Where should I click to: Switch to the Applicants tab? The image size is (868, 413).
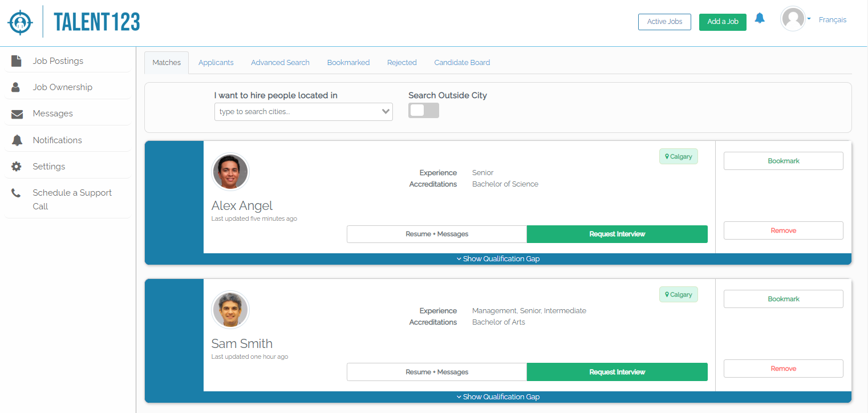216,62
